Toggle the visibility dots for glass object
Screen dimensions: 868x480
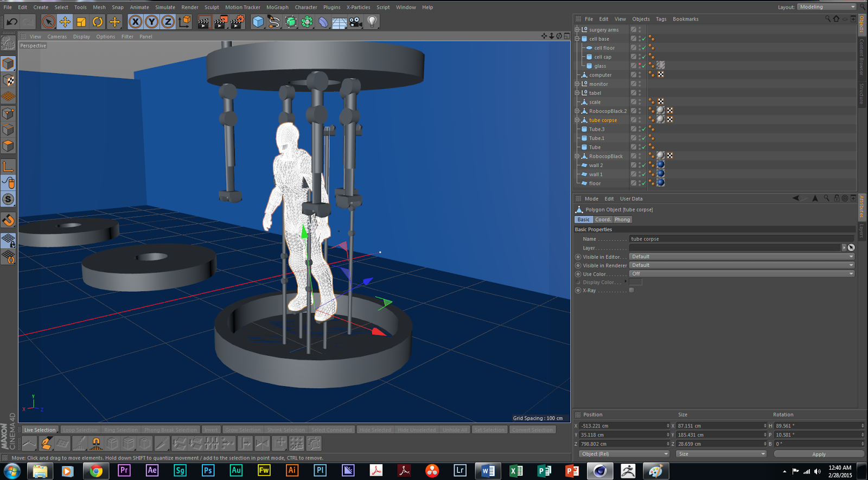(x=640, y=66)
